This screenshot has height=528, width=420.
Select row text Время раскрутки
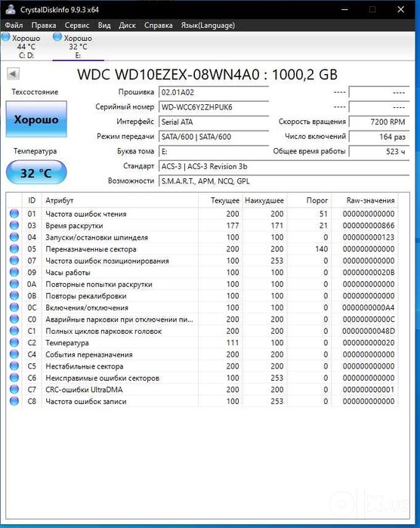(x=74, y=226)
